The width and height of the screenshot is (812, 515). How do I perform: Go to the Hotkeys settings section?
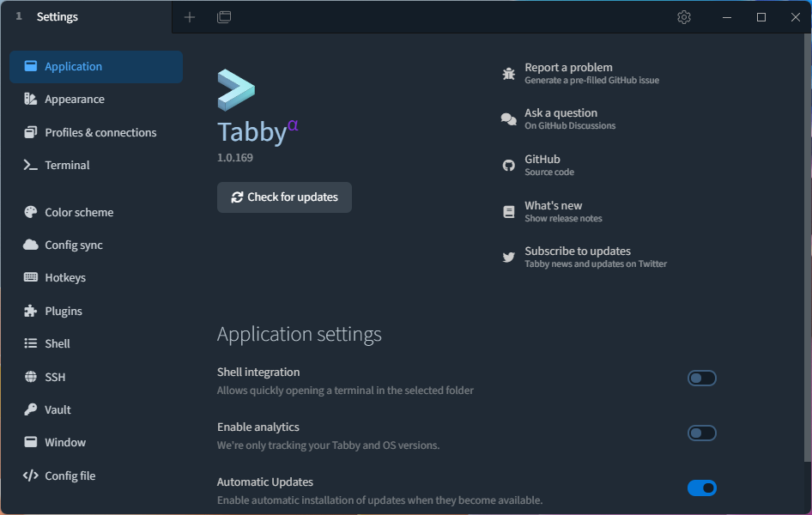tap(65, 278)
